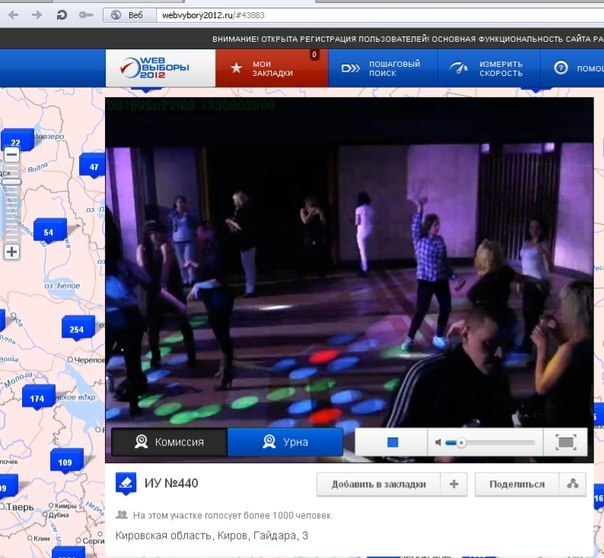Image resolution: width=604 pixels, height=558 pixels.
Task: Switch to Комиссия camera view
Action: click(x=169, y=442)
